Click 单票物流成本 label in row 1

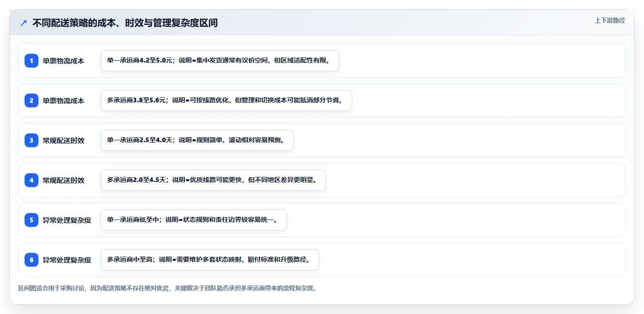(63, 61)
